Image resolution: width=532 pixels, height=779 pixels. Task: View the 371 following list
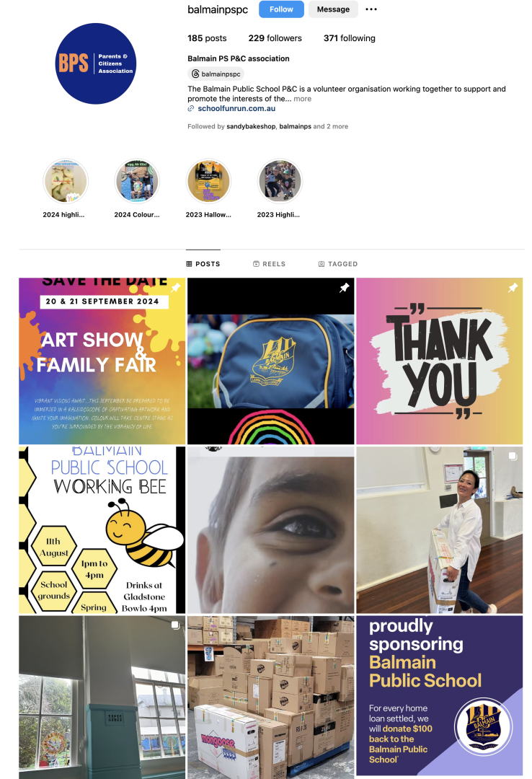pos(350,38)
